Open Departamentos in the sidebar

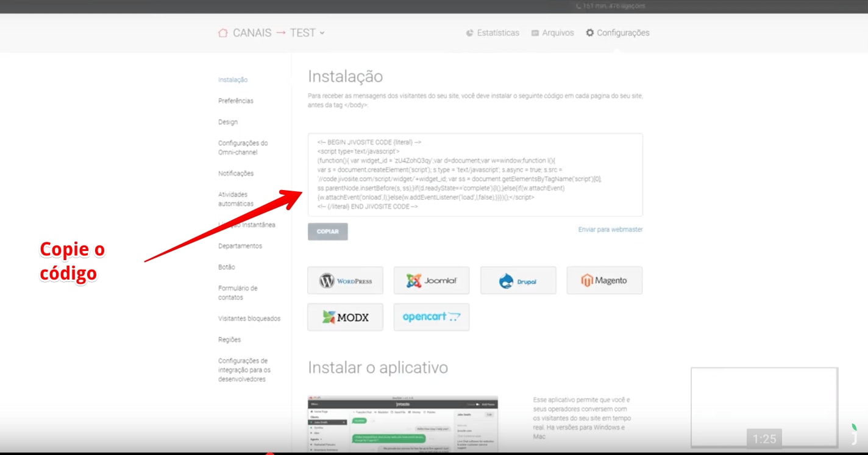pyautogui.click(x=240, y=246)
